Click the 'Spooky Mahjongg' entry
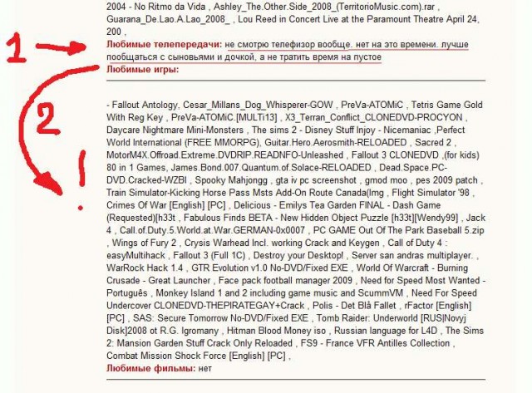Screen dimensions: 532x393 click(231, 180)
